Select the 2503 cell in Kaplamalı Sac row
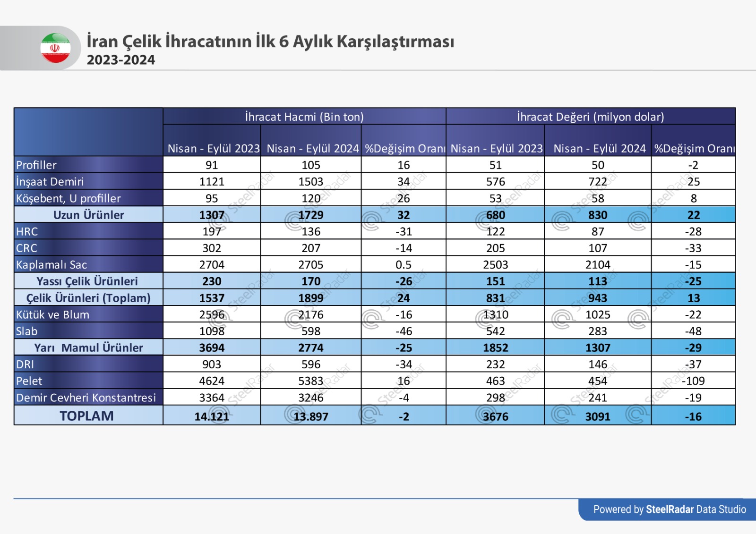This screenshot has height=534, width=756. pos(496,264)
